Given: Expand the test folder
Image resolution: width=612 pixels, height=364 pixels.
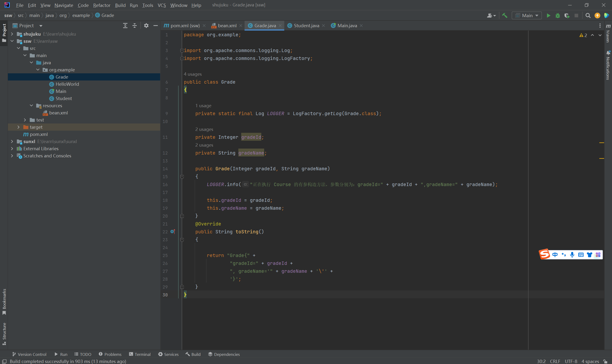Looking at the screenshot, I should (25, 120).
